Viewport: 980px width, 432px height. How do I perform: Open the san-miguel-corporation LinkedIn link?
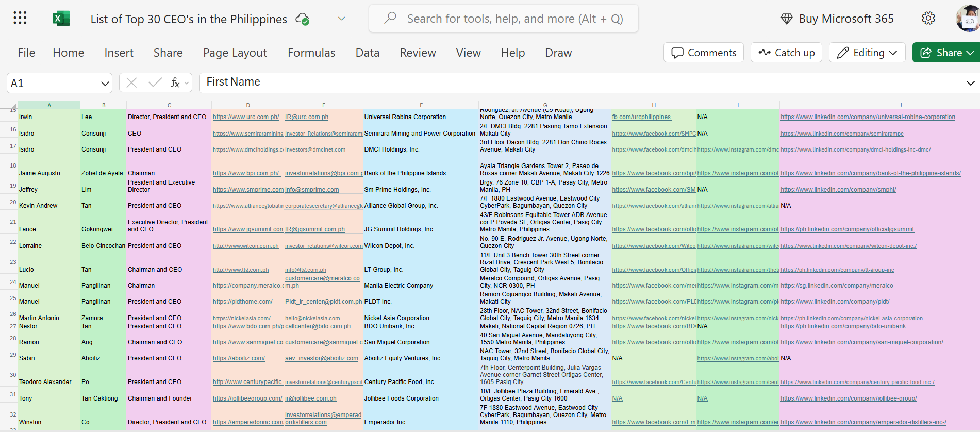[x=862, y=342]
